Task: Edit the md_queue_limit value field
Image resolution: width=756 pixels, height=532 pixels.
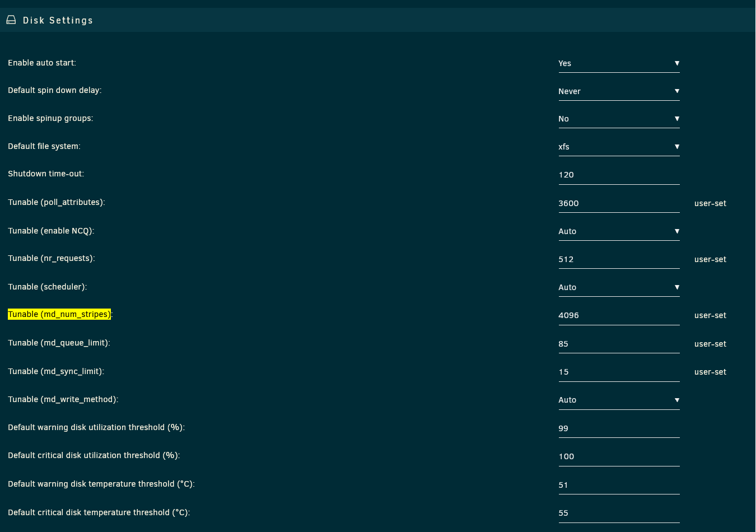Action: (618, 344)
